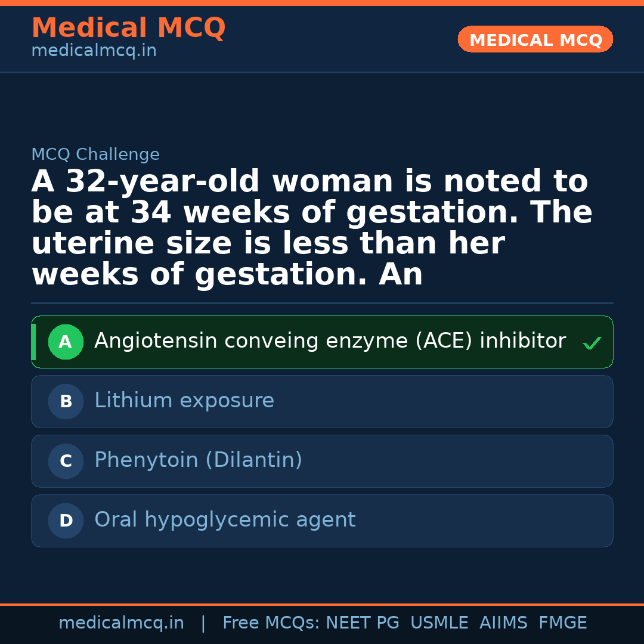Click the C letter circle badge

pyautogui.click(x=66, y=462)
